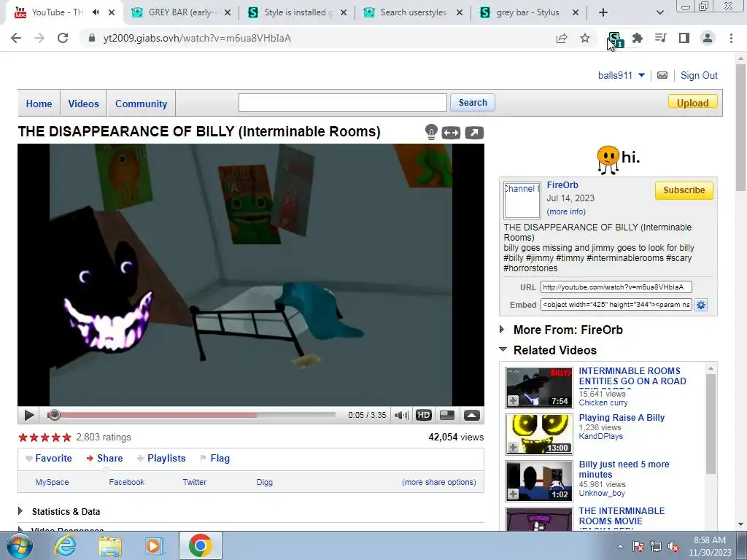Viewport: 747px width, 560px height.
Task: Open a new Chrome tab
Action: pyautogui.click(x=603, y=12)
